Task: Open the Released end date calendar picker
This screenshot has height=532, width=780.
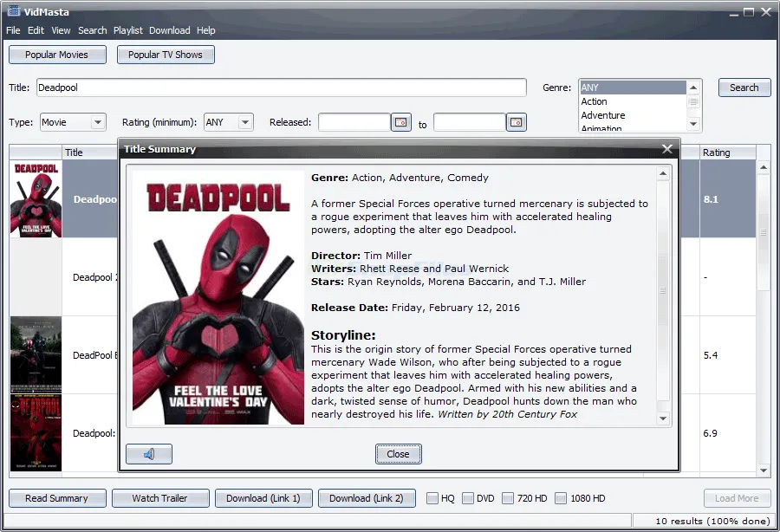Action: coord(517,122)
